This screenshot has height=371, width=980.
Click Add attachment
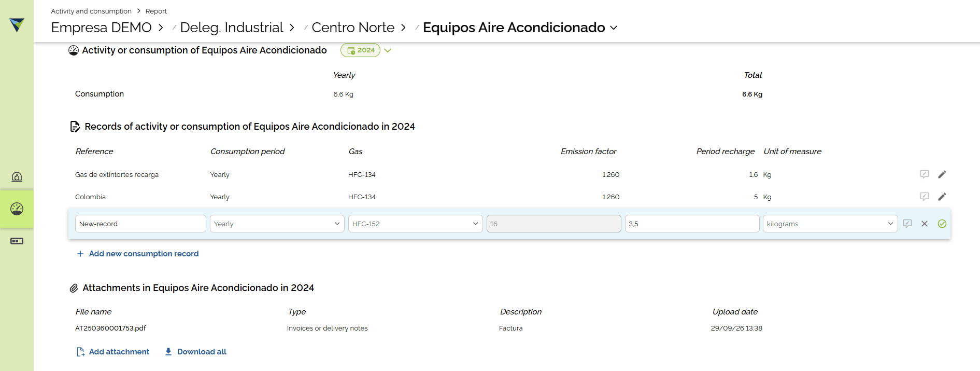[x=113, y=352]
